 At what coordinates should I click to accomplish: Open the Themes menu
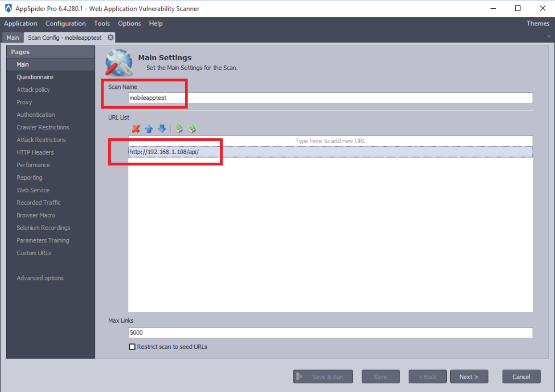(538, 24)
